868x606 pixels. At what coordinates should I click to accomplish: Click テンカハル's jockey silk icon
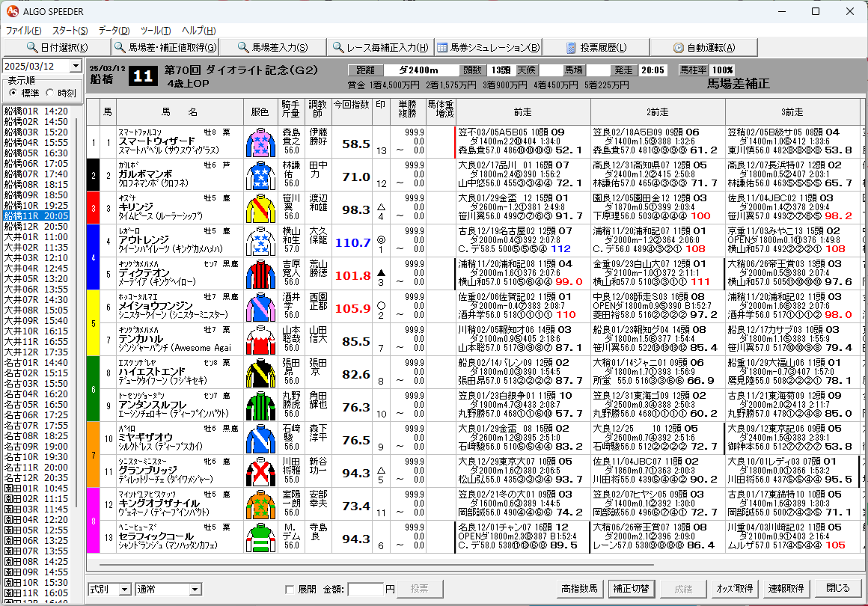[260, 340]
